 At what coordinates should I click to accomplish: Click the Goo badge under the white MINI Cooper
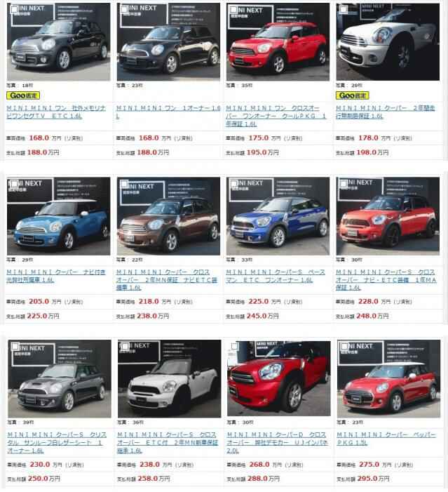coord(353,95)
